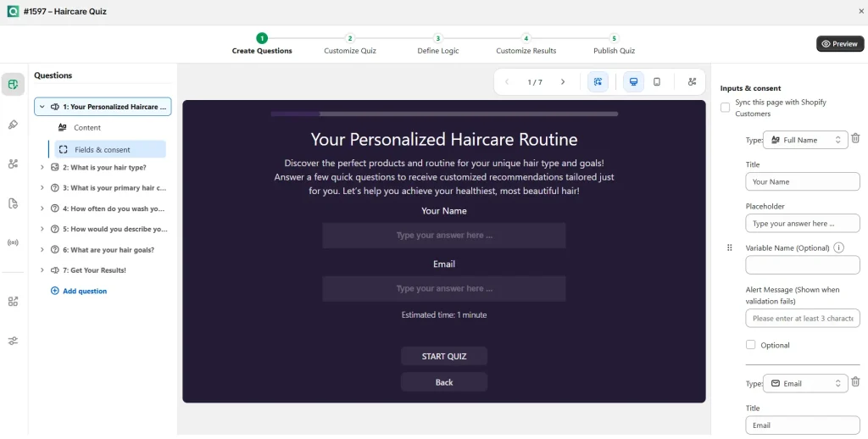
Task: Enable Sync this page with Shopify Customers
Action: tap(726, 108)
